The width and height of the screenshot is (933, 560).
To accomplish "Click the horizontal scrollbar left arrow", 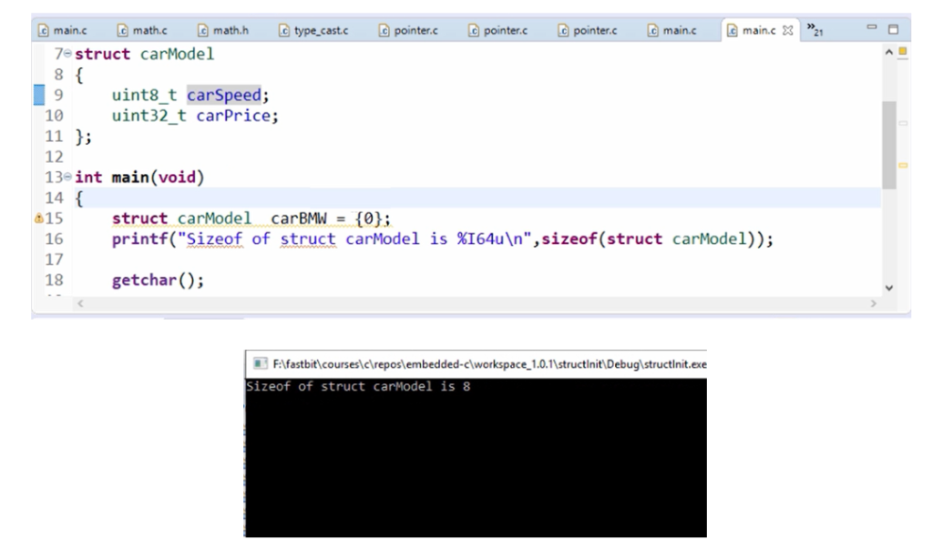I will click(80, 304).
